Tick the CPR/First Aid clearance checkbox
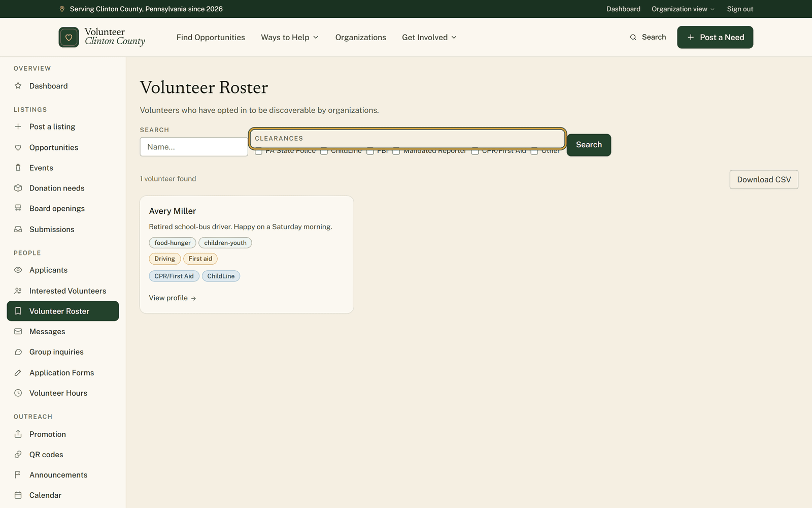Image resolution: width=812 pixels, height=508 pixels. click(x=475, y=151)
